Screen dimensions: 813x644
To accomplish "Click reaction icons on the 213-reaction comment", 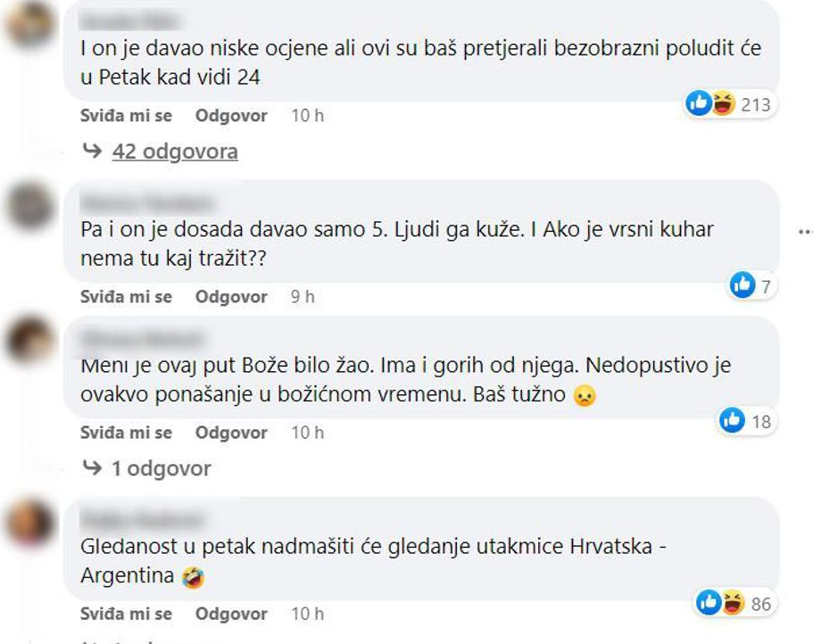I will pyautogui.click(x=709, y=104).
